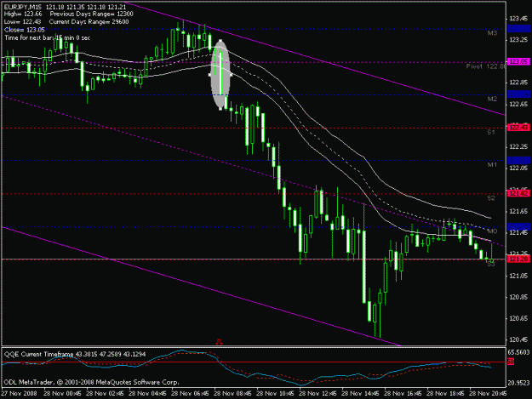This screenshot has height=399, width=532.
Task: Click the red 121.82 price tag
Action: 518,193
